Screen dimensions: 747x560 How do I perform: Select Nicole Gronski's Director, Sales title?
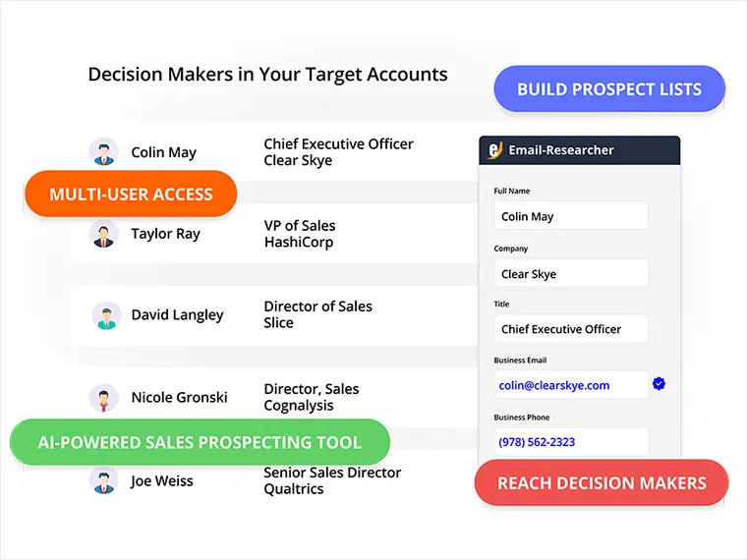tap(312, 389)
